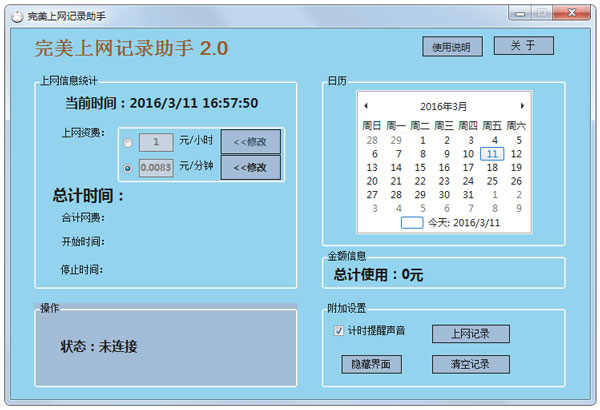Close the 完美上网记录助手 window
The image size is (600, 410).
pos(572,13)
